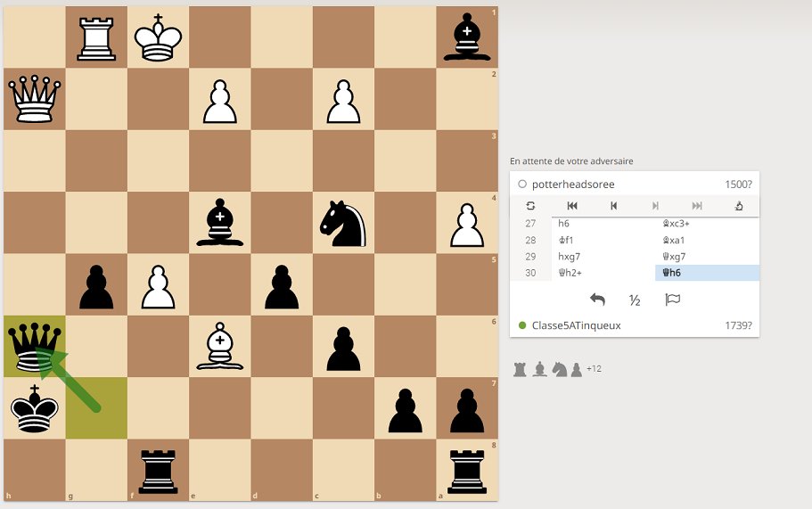The width and height of the screenshot is (812, 509).
Task: Click the white queen on h2
Action: tap(34, 99)
